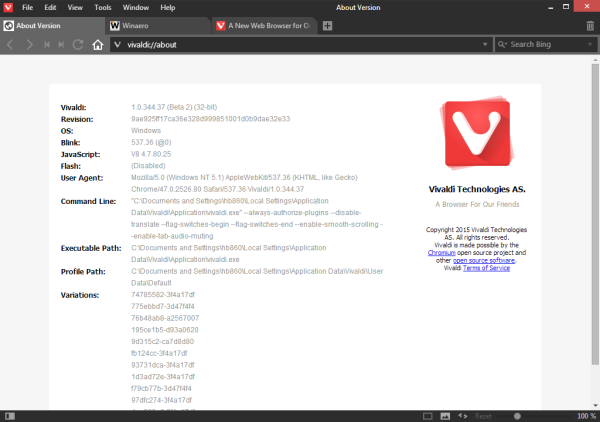
Task: Open the Edit menu
Action: [x=50, y=7]
